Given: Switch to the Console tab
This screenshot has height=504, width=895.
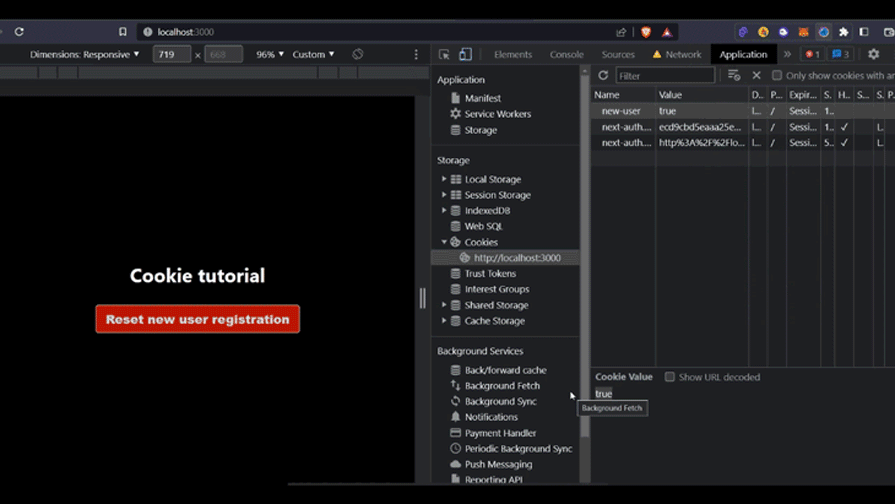Looking at the screenshot, I should (x=566, y=55).
